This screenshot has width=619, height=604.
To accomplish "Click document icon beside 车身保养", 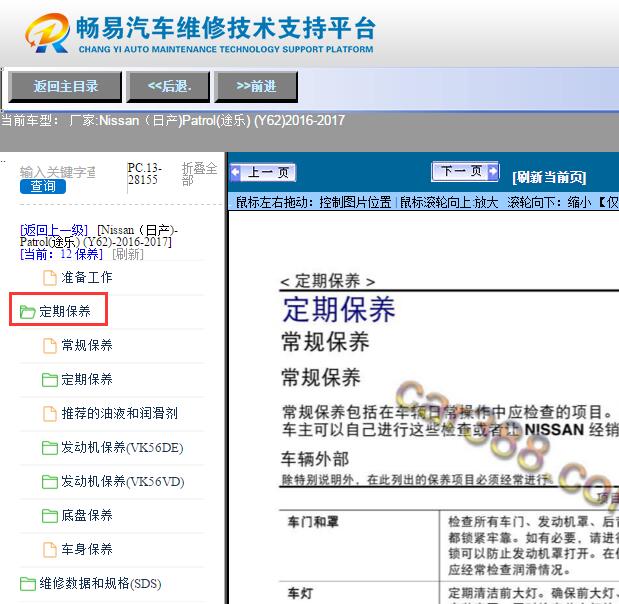I will 50,550.
